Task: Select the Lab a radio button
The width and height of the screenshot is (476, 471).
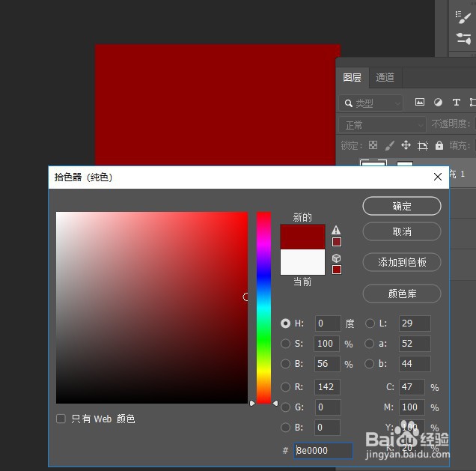Action: (x=370, y=344)
